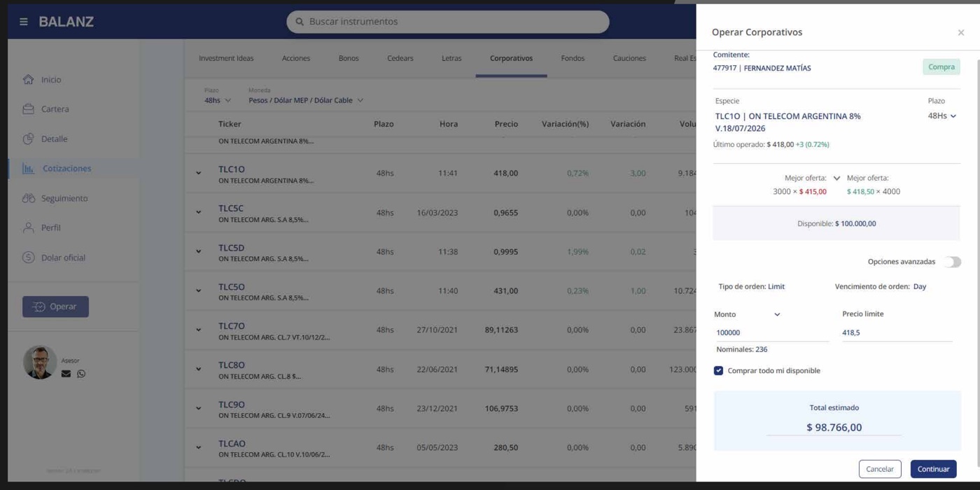Switch to Acciones tab
980x490 pixels.
[295, 58]
